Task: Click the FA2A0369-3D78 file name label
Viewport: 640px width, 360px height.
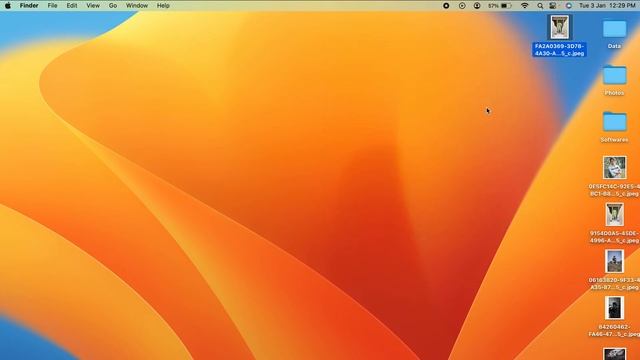Action: [x=560, y=50]
